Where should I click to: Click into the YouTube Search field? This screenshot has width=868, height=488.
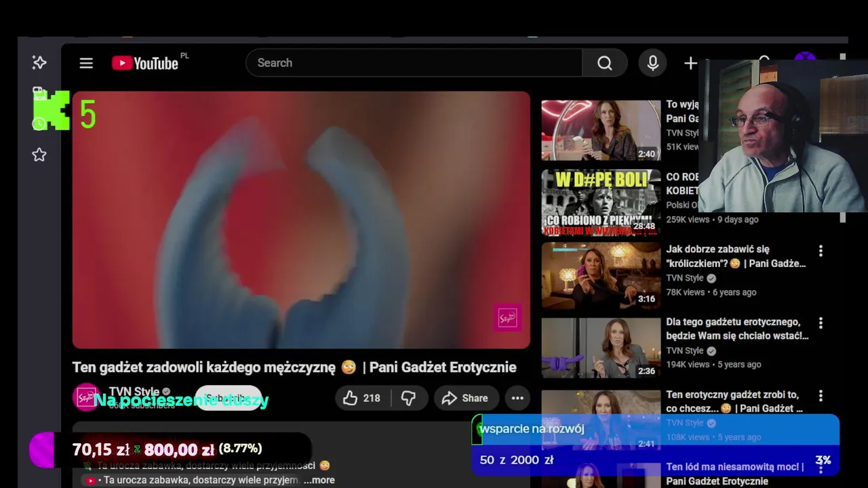tap(414, 63)
